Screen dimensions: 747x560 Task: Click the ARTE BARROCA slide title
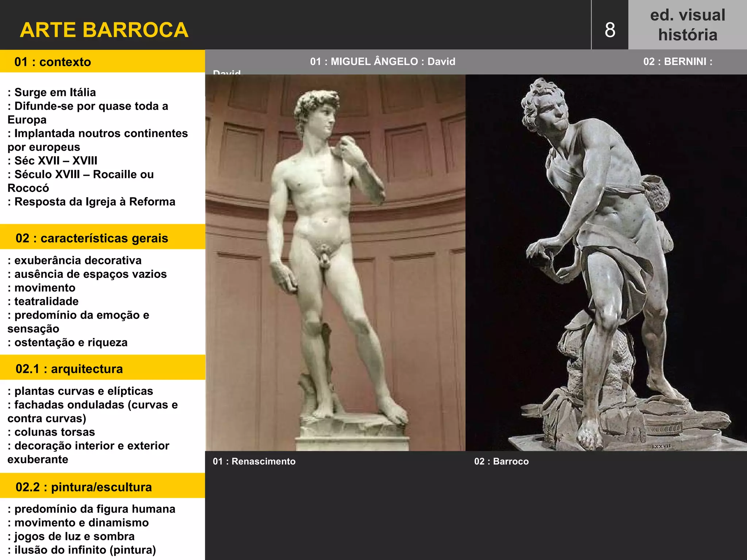[x=104, y=30]
